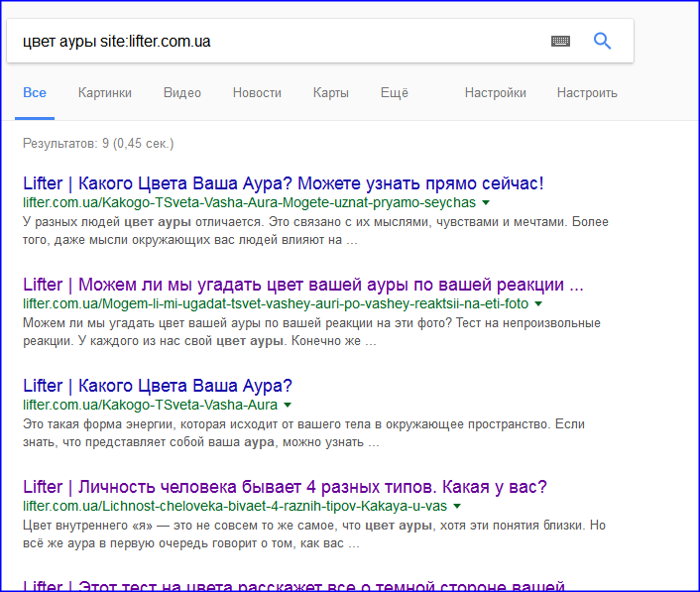Open the short 'Какого Цвета Ваша Аура?' result

click(x=158, y=386)
